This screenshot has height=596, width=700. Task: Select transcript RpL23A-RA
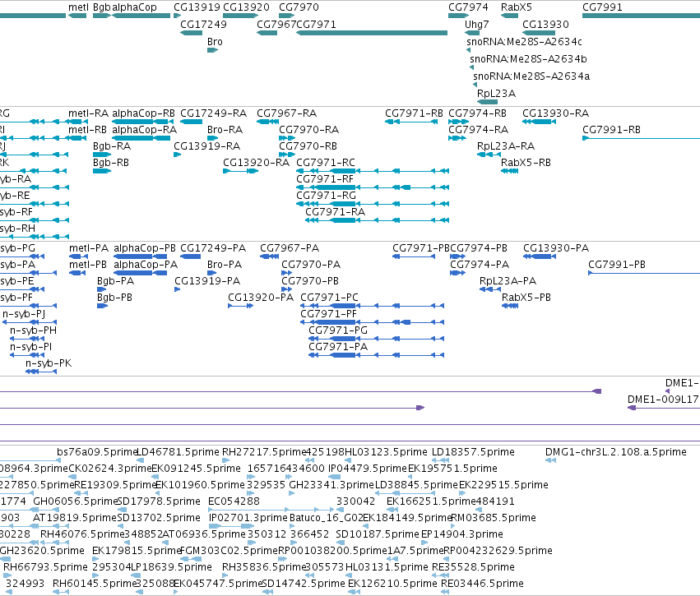506,146
